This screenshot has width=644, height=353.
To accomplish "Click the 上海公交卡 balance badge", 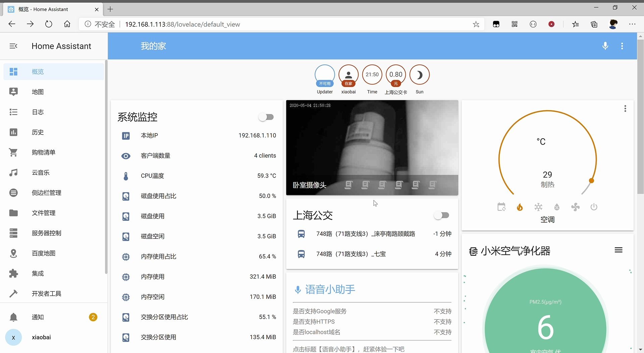I will (396, 80).
